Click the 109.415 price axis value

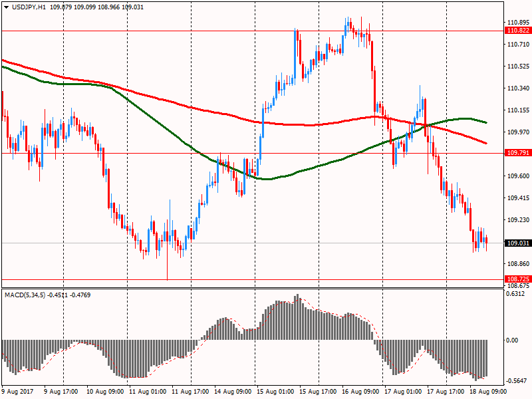pyautogui.click(x=518, y=198)
